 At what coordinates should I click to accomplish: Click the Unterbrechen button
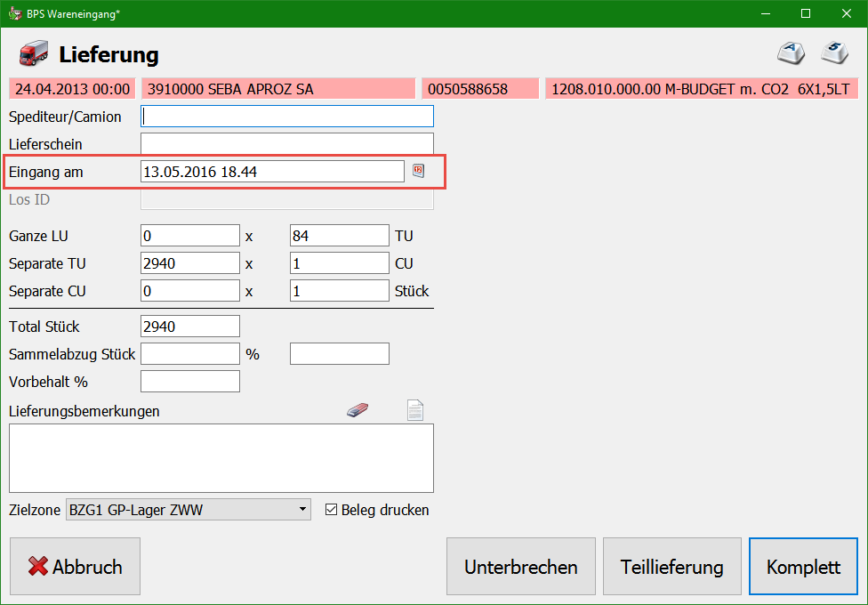[521, 567]
